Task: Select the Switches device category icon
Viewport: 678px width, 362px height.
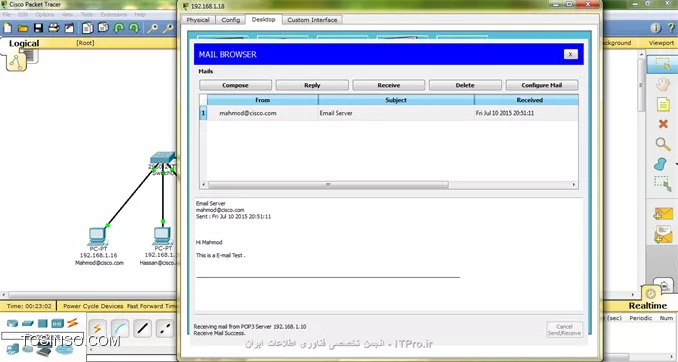Action: (28, 323)
